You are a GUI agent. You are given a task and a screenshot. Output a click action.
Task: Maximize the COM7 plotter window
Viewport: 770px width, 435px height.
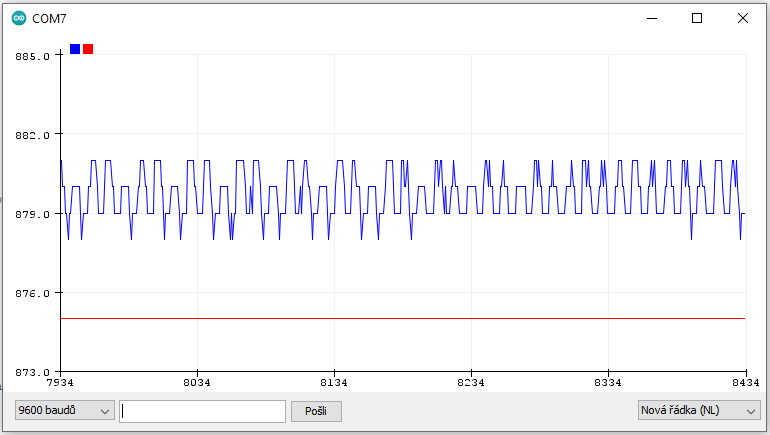(x=697, y=18)
